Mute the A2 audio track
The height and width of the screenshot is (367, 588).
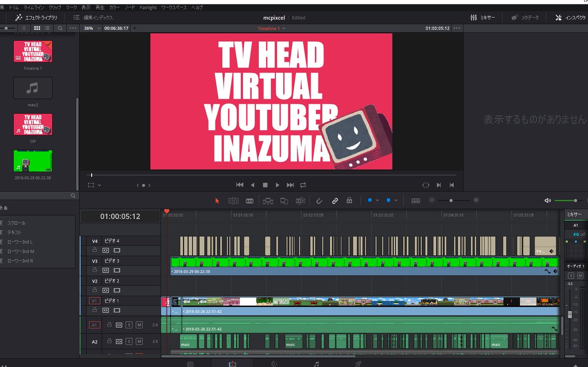(x=139, y=341)
